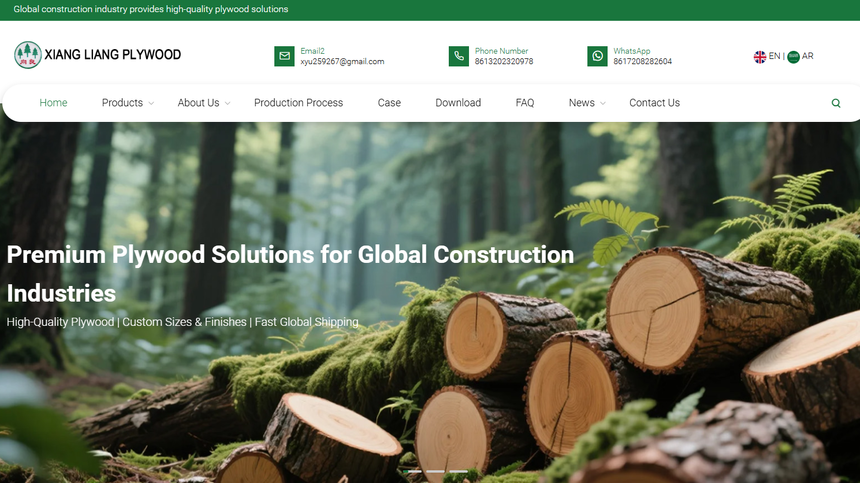This screenshot has height=483, width=860.
Task: Click the green phone handset icon
Action: 459,56
